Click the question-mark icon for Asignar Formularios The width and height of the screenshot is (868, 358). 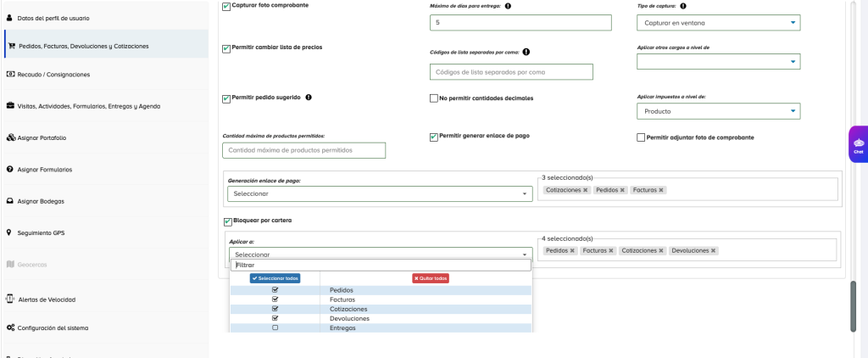9,169
